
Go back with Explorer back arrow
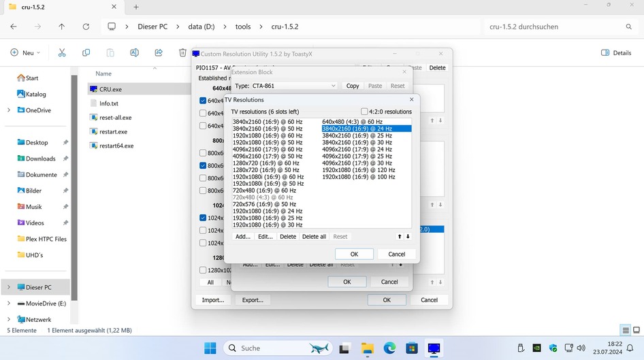(14, 27)
